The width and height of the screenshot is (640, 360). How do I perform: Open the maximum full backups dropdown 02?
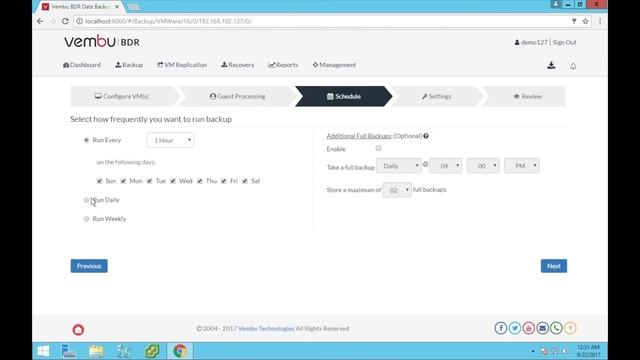397,190
